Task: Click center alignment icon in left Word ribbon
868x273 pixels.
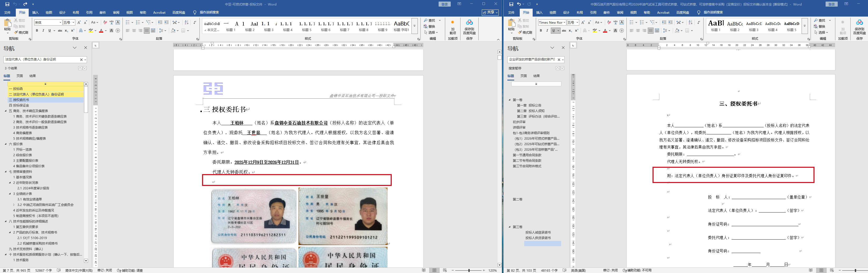Action: click(x=134, y=31)
